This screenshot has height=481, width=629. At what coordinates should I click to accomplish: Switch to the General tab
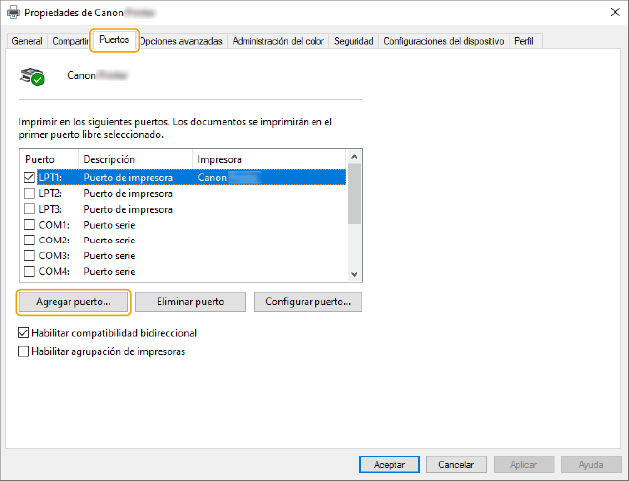(27, 41)
